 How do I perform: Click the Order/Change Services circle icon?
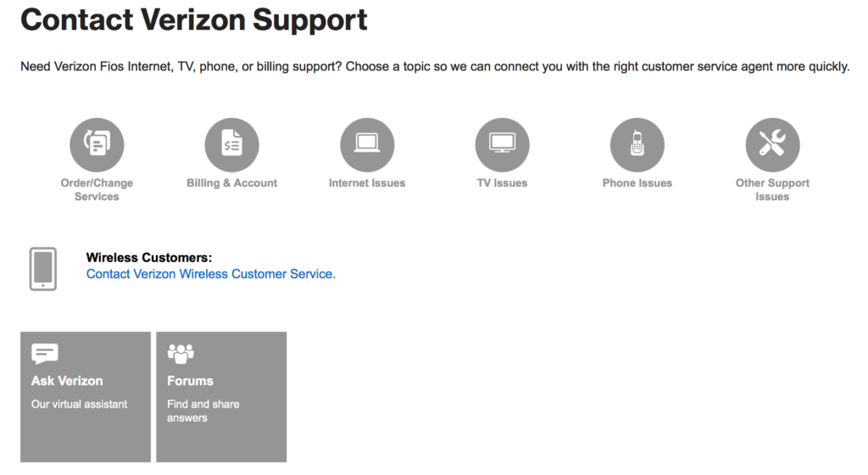click(x=97, y=144)
